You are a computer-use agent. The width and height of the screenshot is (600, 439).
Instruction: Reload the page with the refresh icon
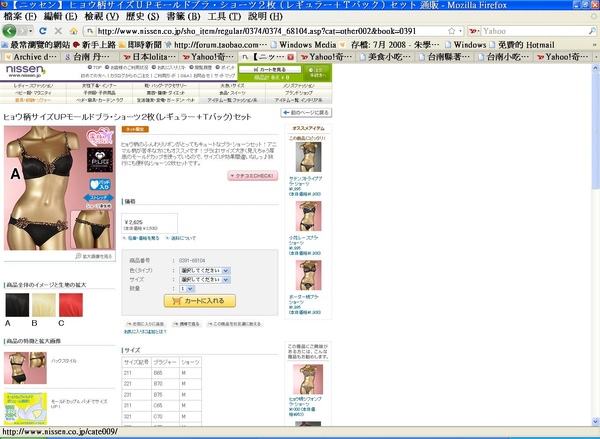click(43, 31)
